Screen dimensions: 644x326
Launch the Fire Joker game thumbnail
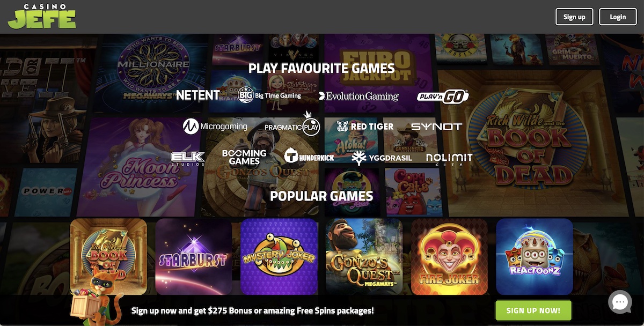pyautogui.click(x=449, y=257)
